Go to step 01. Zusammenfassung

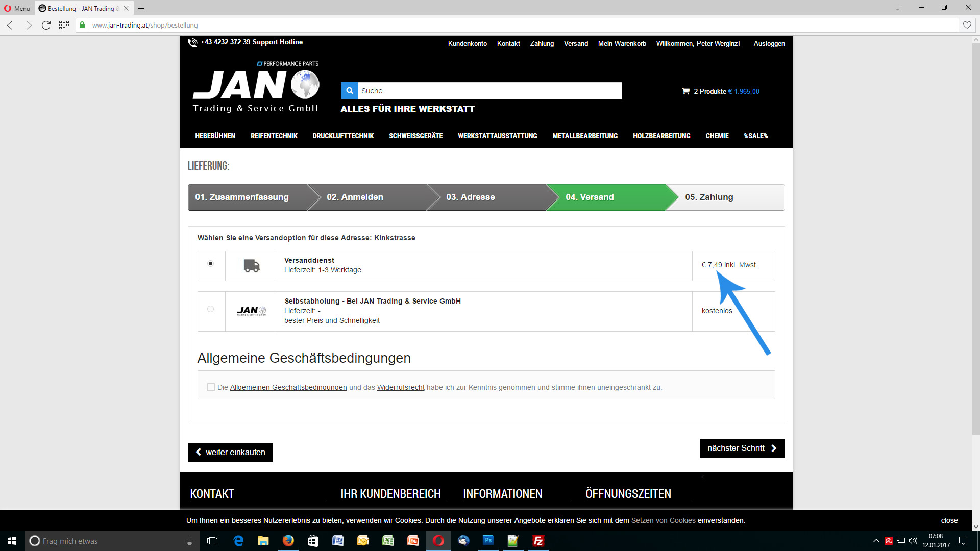pyautogui.click(x=242, y=197)
